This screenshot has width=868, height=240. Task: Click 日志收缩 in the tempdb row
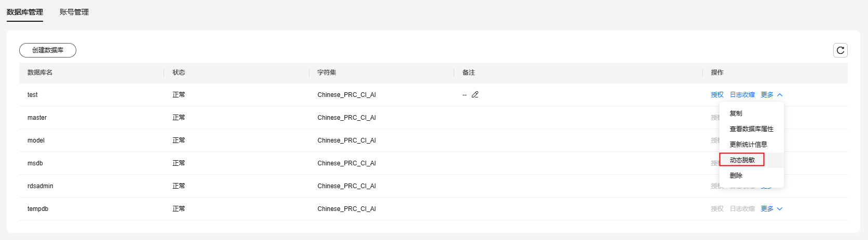click(x=742, y=209)
